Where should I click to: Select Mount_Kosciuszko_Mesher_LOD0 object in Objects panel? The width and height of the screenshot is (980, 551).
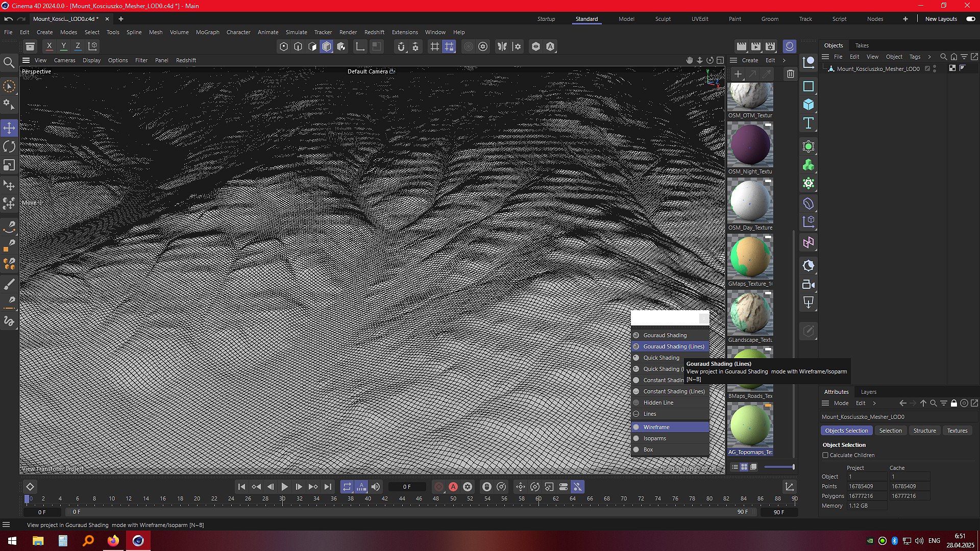[x=878, y=68]
